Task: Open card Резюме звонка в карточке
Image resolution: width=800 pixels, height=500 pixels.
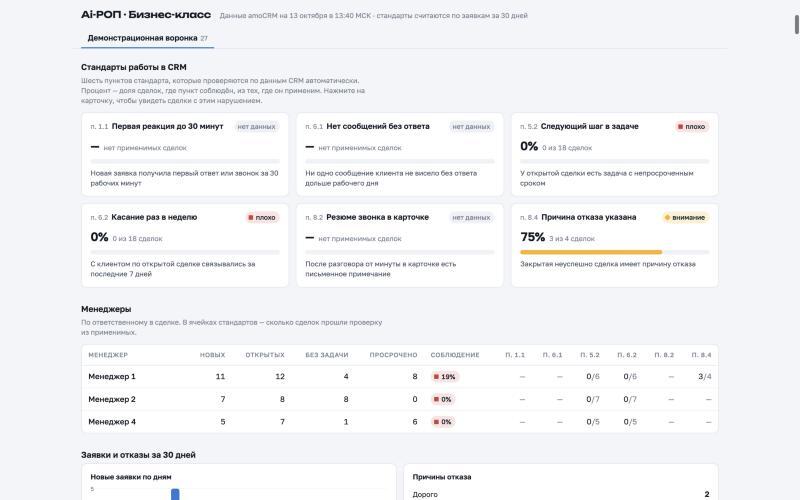Action: pos(399,245)
